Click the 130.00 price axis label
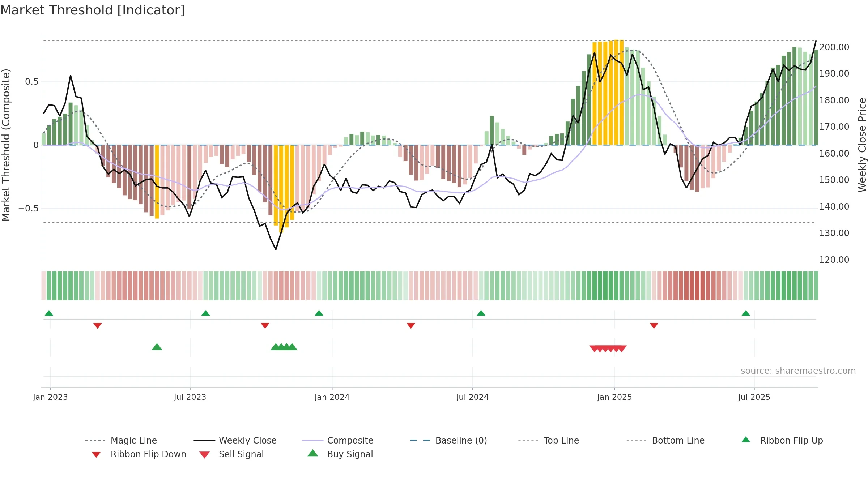The width and height of the screenshot is (868, 488). [x=834, y=233]
